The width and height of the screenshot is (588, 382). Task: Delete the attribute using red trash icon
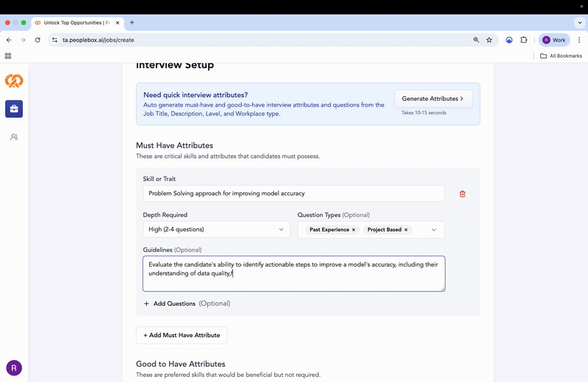(x=462, y=194)
